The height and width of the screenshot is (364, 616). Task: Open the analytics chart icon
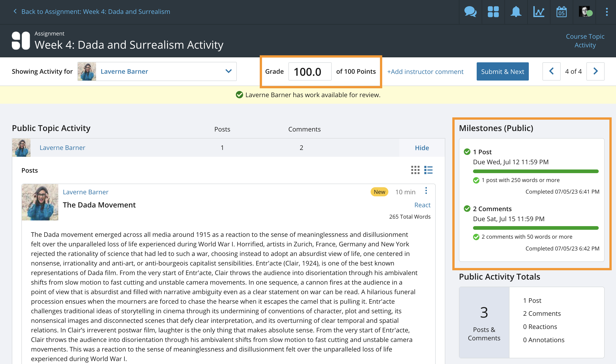(x=539, y=12)
